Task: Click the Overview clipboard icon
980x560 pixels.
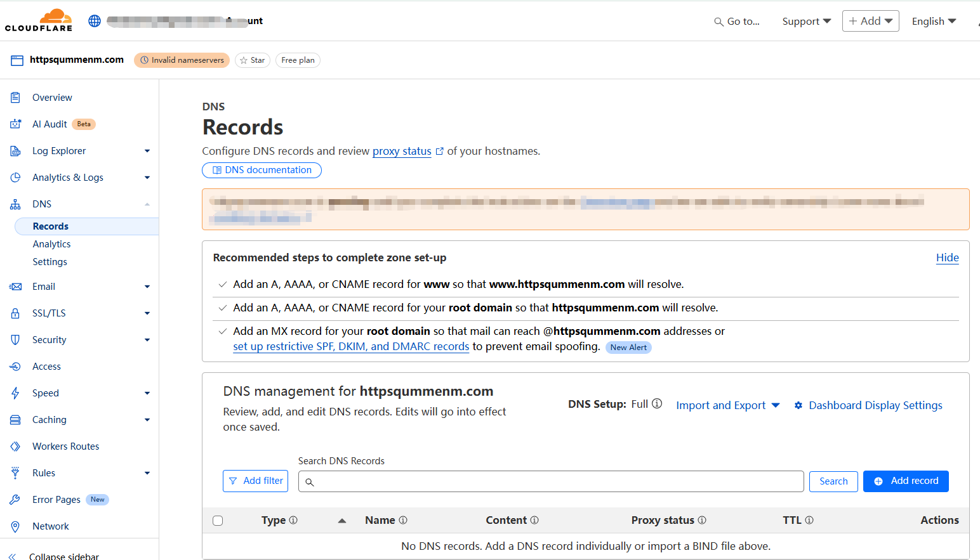Action: pos(15,98)
